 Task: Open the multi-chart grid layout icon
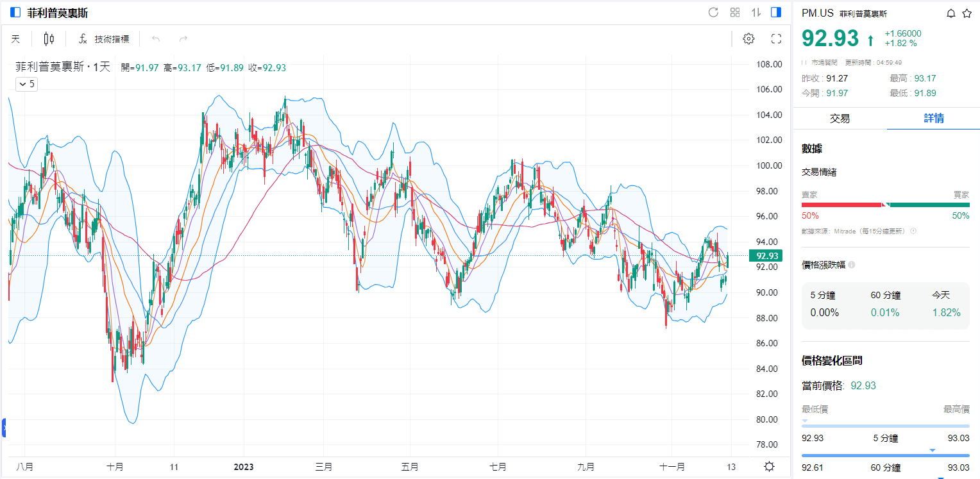[x=735, y=12]
